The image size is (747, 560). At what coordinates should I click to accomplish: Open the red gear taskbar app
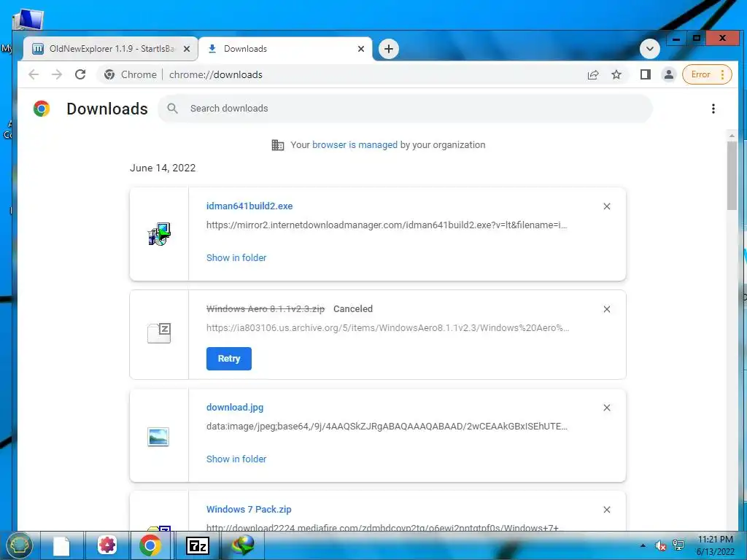(x=107, y=545)
